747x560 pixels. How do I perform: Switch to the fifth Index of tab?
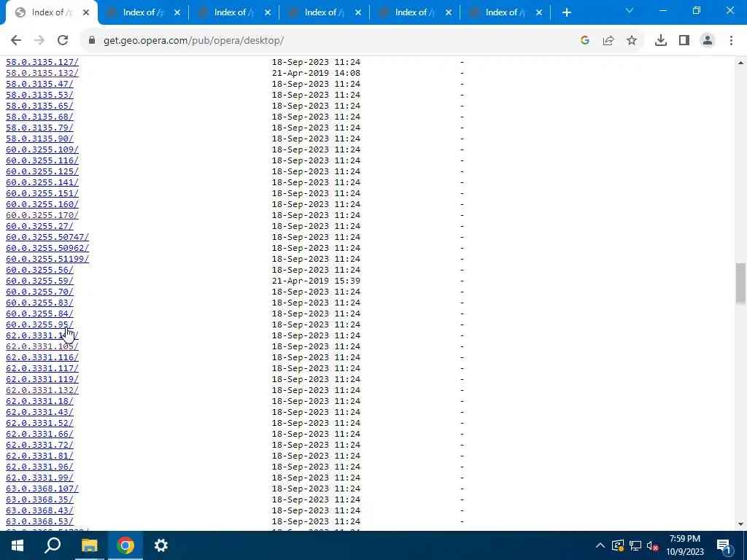(414, 13)
